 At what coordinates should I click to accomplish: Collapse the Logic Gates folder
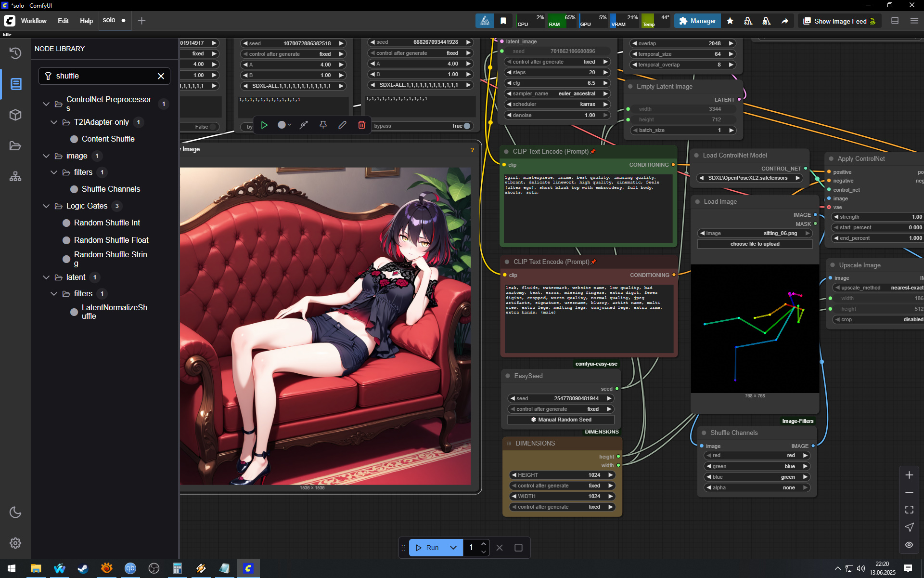point(46,206)
